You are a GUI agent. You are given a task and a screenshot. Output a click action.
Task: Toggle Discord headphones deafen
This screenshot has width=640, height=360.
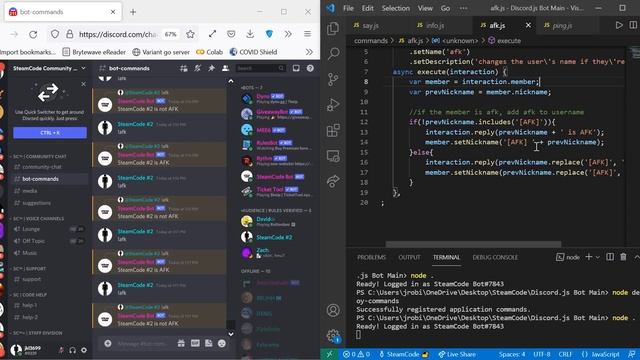point(72,350)
